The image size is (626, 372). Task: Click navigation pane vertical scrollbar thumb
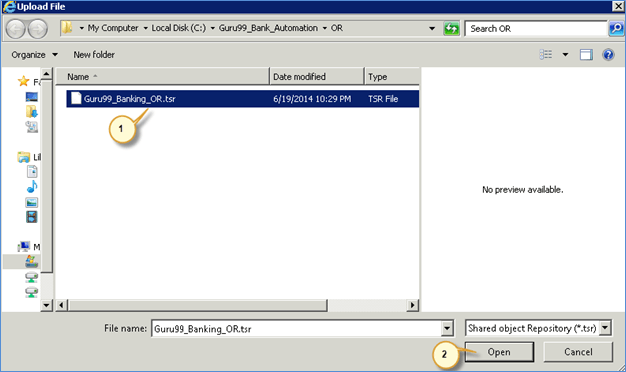click(x=46, y=177)
